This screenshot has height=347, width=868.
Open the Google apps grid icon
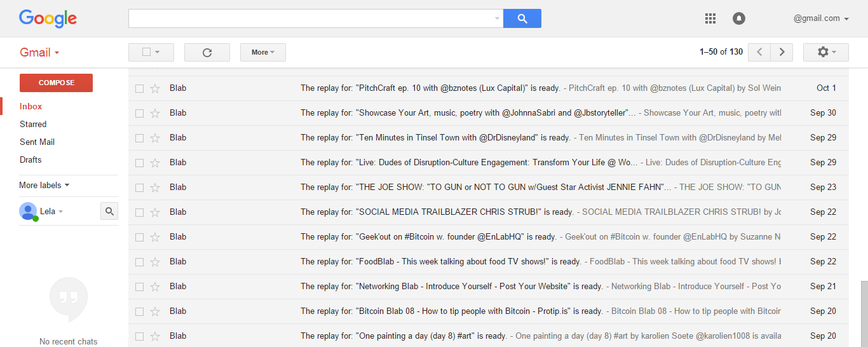(x=710, y=18)
